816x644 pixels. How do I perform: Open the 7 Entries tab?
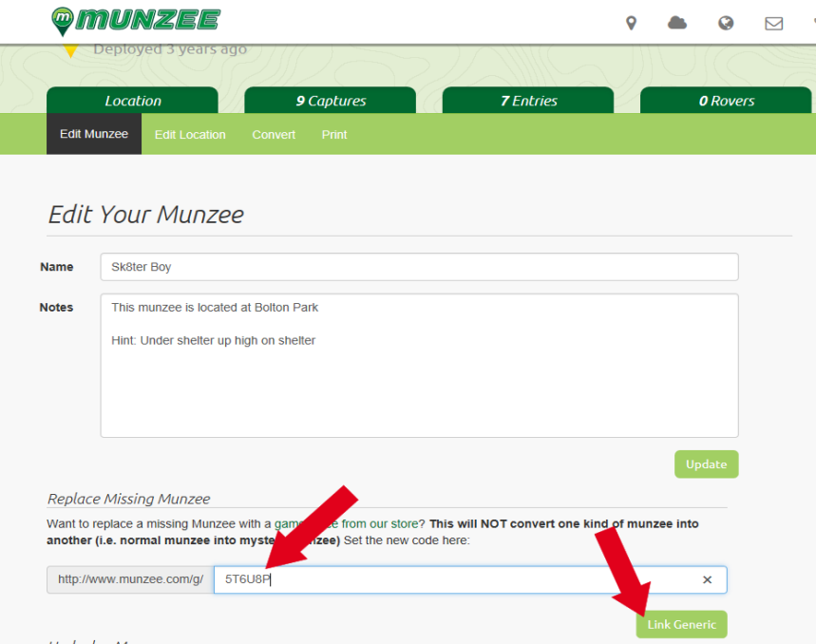tap(528, 101)
